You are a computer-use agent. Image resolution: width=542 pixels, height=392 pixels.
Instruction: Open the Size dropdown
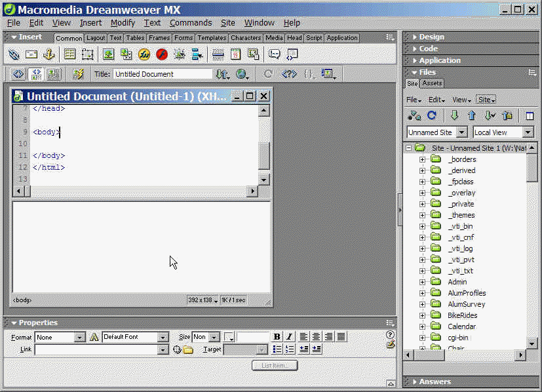214,338
